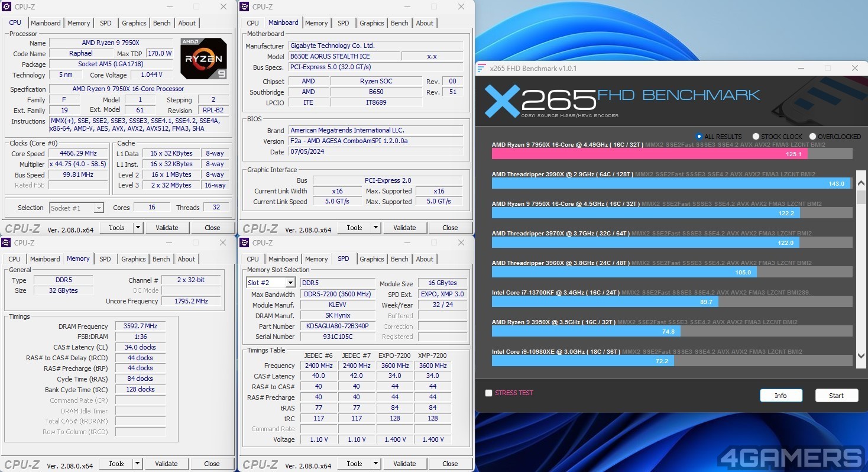The width and height of the screenshot is (868, 472).
Task: Click the CAS# Latency 34.0 clocks value
Action: tap(140, 347)
